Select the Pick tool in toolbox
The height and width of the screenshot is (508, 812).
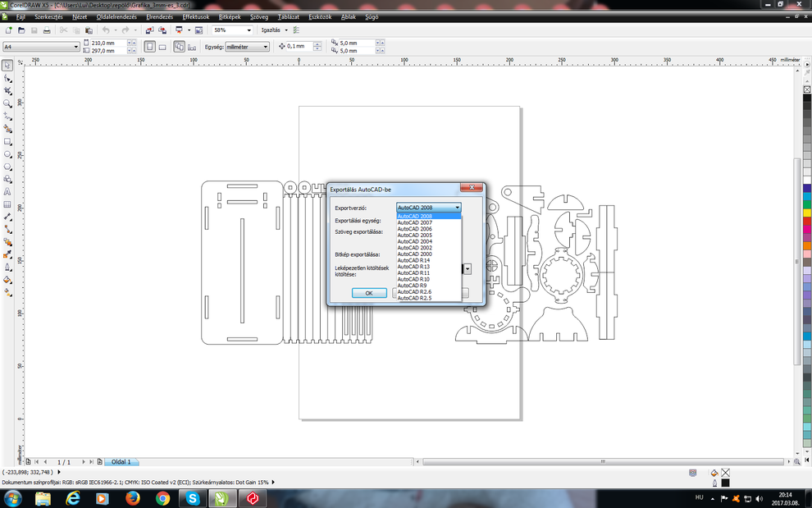tap(7, 66)
